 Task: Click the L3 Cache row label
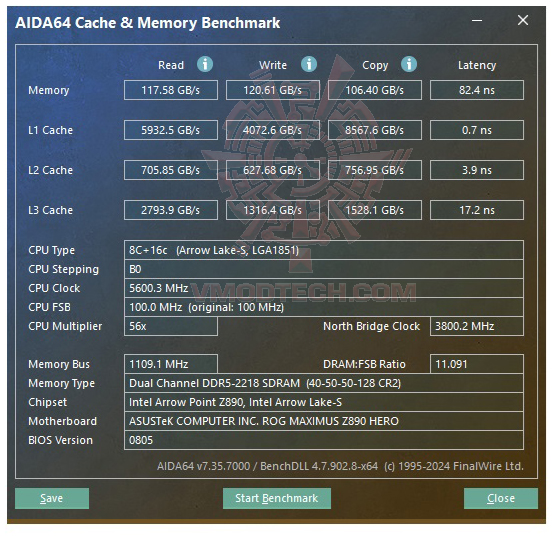tap(50, 210)
